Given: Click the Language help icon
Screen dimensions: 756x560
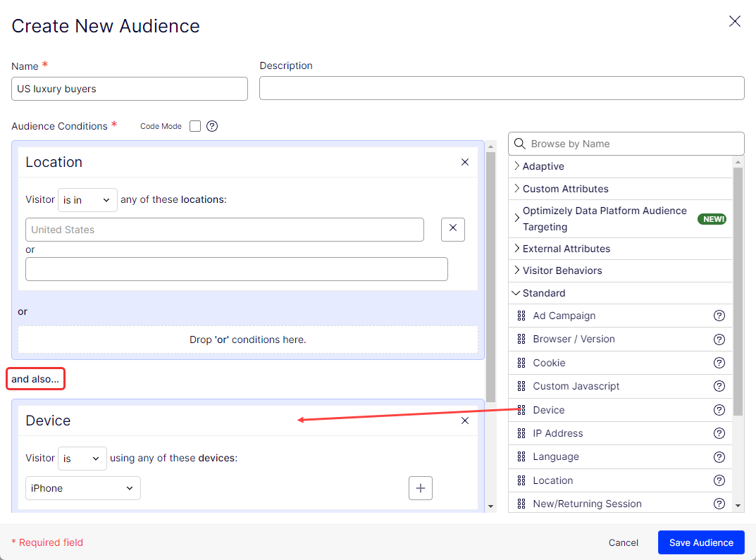Looking at the screenshot, I should pyautogui.click(x=719, y=456).
